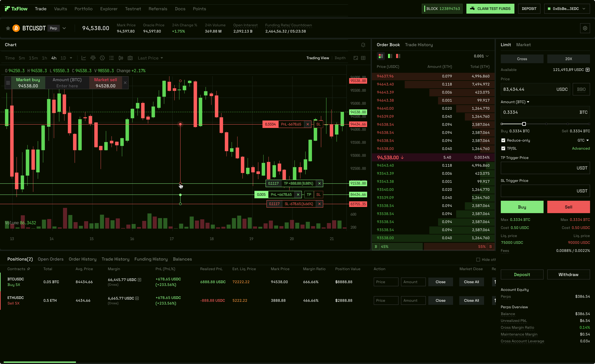Take a chart screenshot with the camera icon
The height and width of the screenshot is (364, 595).
click(x=130, y=58)
